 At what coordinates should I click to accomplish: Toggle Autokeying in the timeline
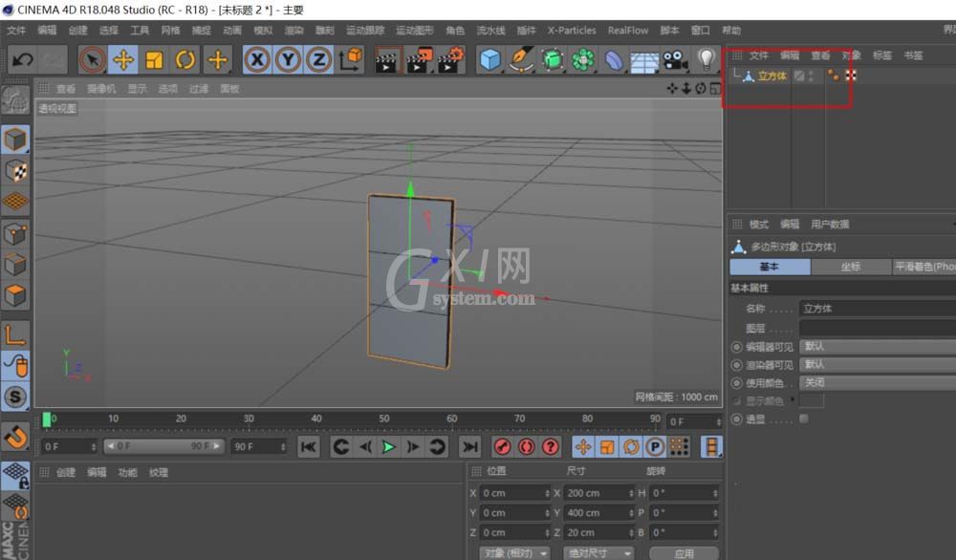[x=526, y=446]
